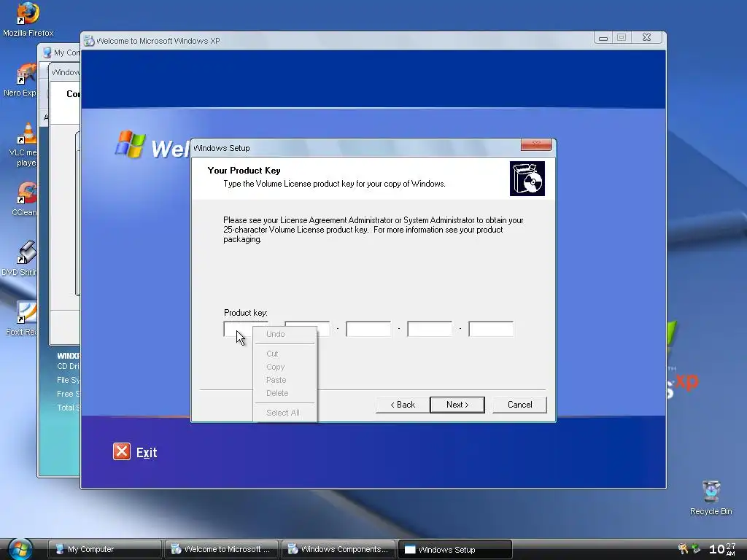747x560 pixels.
Task: Minimize the Welcome to Microsoft Windows XP window
Action: tap(603, 38)
